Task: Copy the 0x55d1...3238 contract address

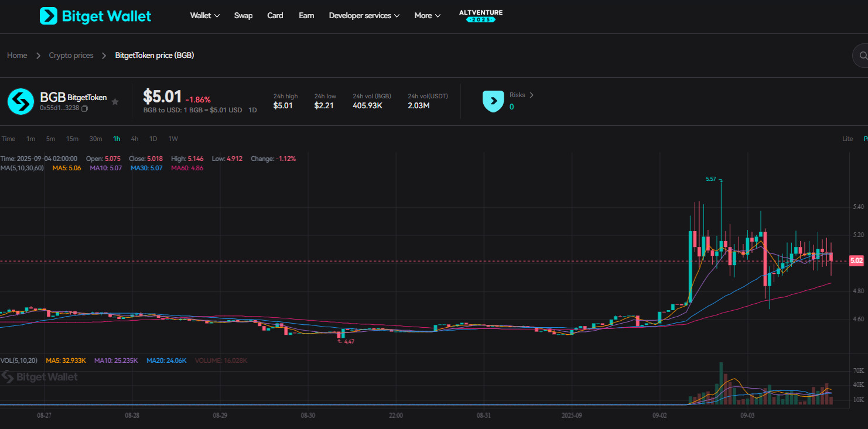Action: pyautogui.click(x=84, y=108)
